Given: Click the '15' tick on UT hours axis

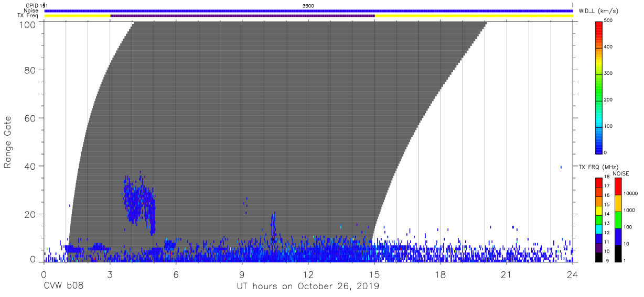Looking at the screenshot, I should pyautogui.click(x=374, y=274).
